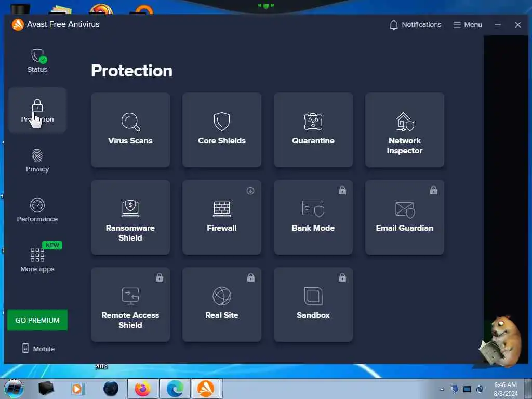This screenshot has height=399, width=532.
Task: Open the Mobile link in sidebar
Action: coord(38,349)
